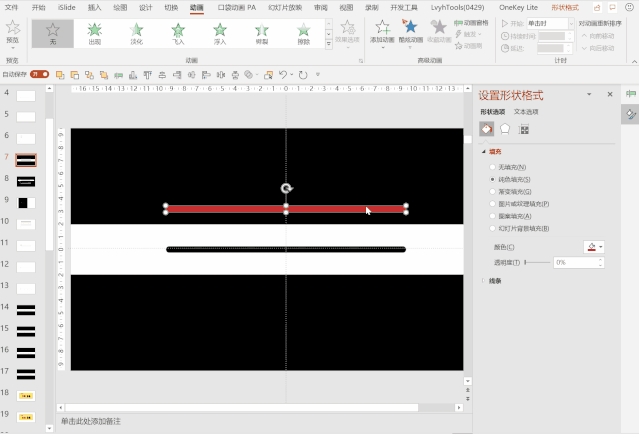The image size is (639, 434).
Task: Open the Undo history dropdown arrow
Action: (292, 75)
